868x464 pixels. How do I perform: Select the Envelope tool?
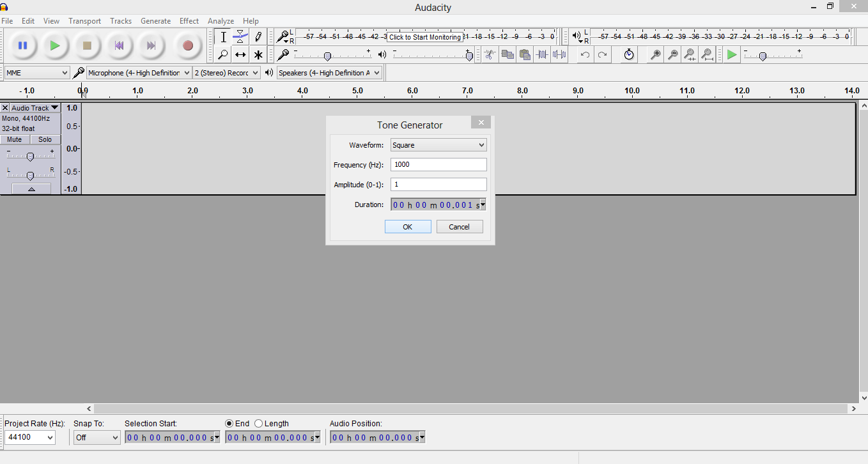240,37
